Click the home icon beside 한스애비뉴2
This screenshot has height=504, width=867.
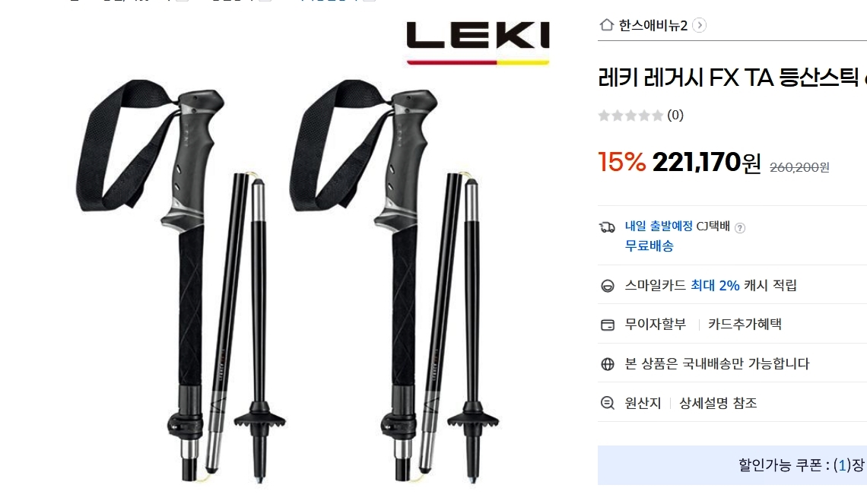point(607,25)
